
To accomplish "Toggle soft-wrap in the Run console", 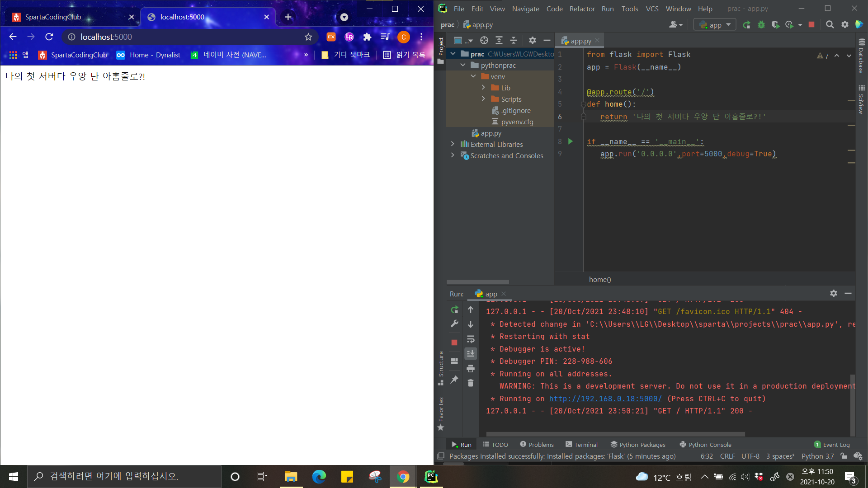I will (471, 339).
